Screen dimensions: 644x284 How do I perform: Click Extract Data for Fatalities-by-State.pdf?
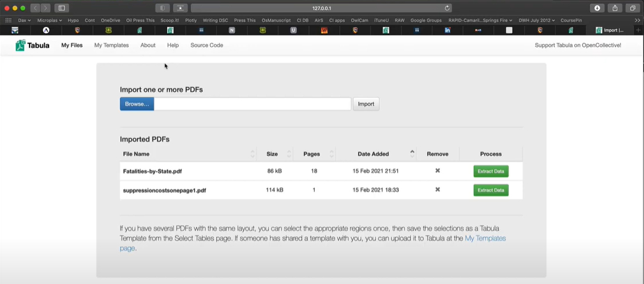(x=490, y=171)
